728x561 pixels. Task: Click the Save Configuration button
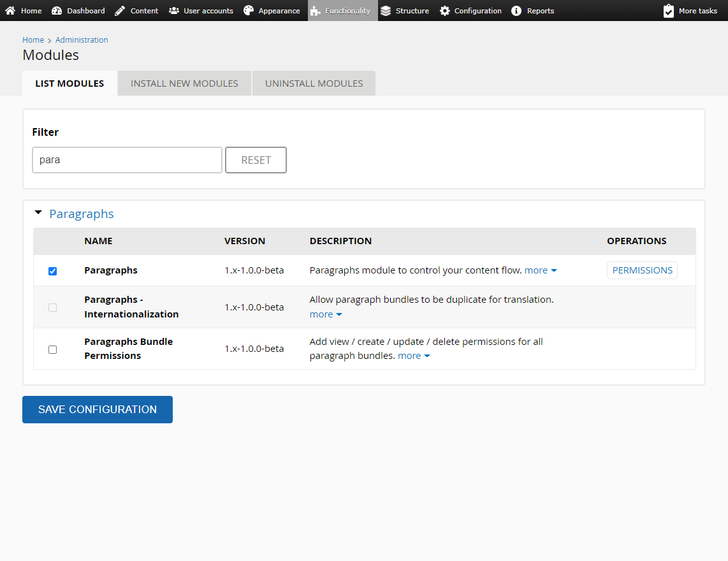point(97,409)
